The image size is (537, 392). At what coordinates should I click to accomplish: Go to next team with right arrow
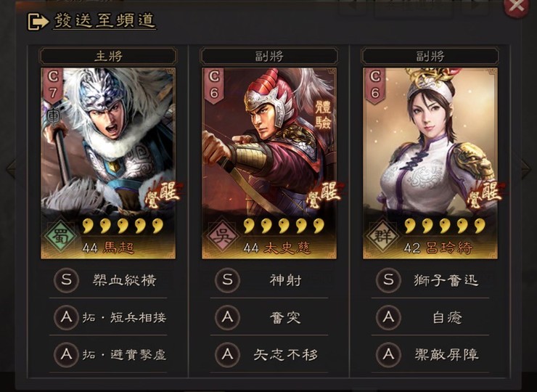click(x=525, y=168)
